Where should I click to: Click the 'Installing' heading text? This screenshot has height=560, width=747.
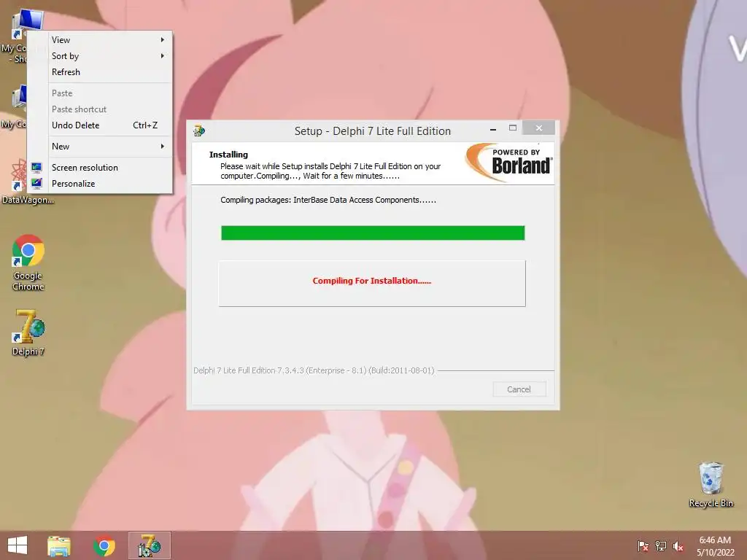(x=228, y=155)
